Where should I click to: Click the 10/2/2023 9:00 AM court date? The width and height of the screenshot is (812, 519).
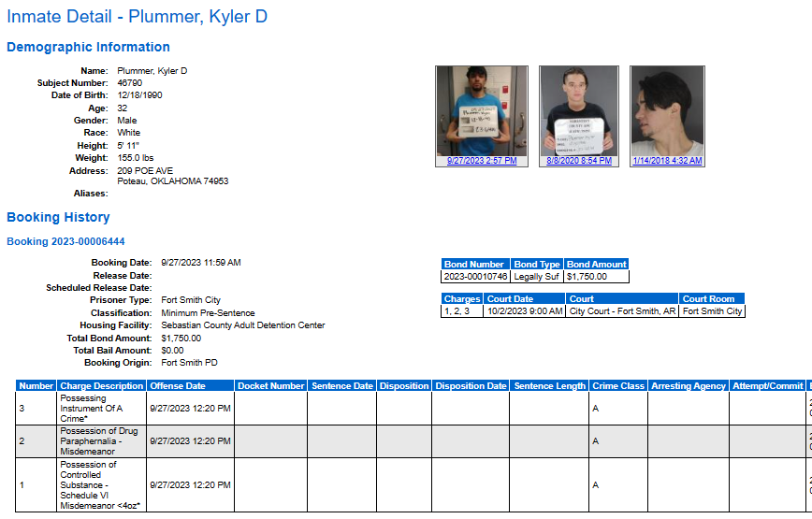point(525,311)
